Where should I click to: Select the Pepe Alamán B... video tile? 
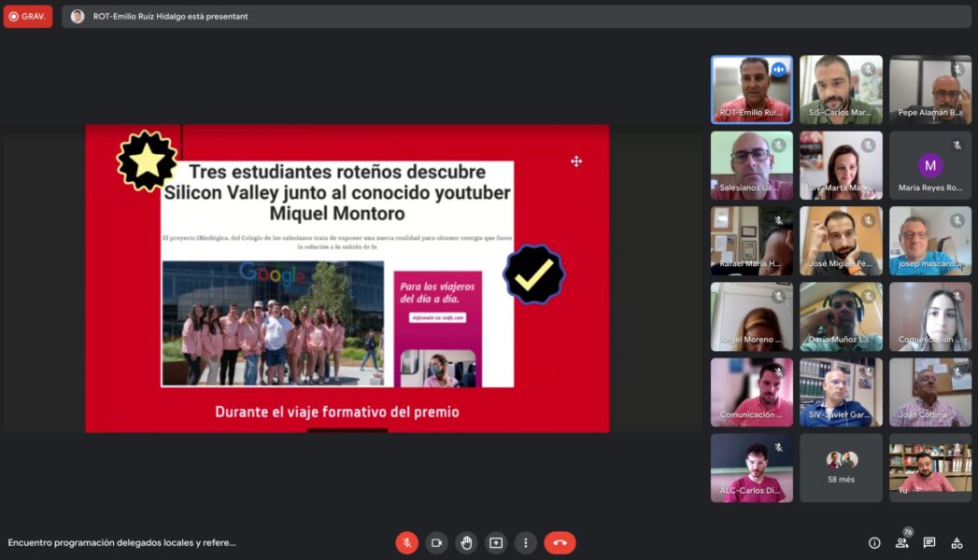[x=930, y=90]
